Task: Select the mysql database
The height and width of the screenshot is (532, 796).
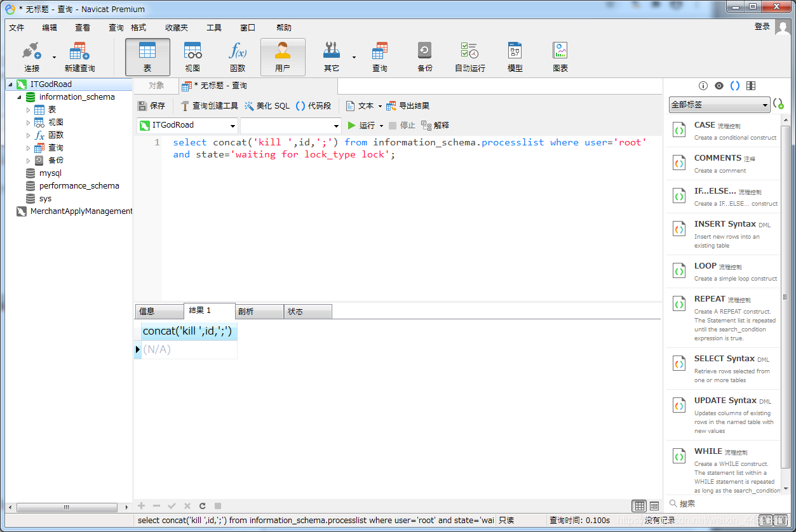Action: pos(50,173)
